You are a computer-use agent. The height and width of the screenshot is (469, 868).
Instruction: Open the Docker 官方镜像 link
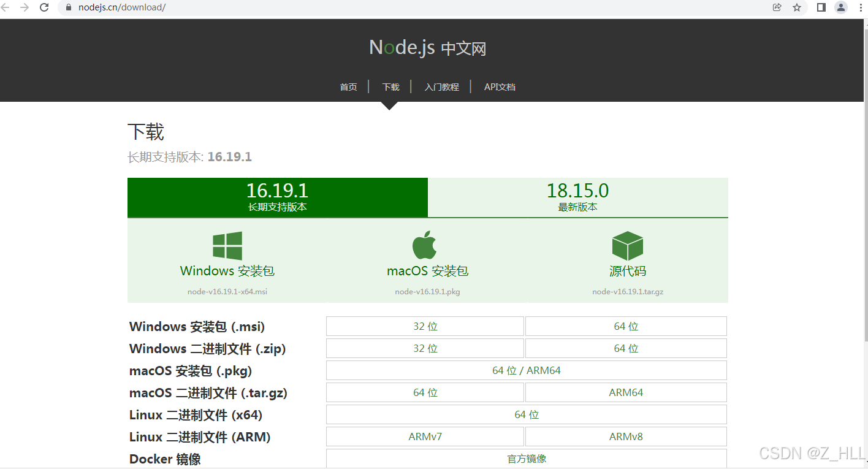coord(527,459)
